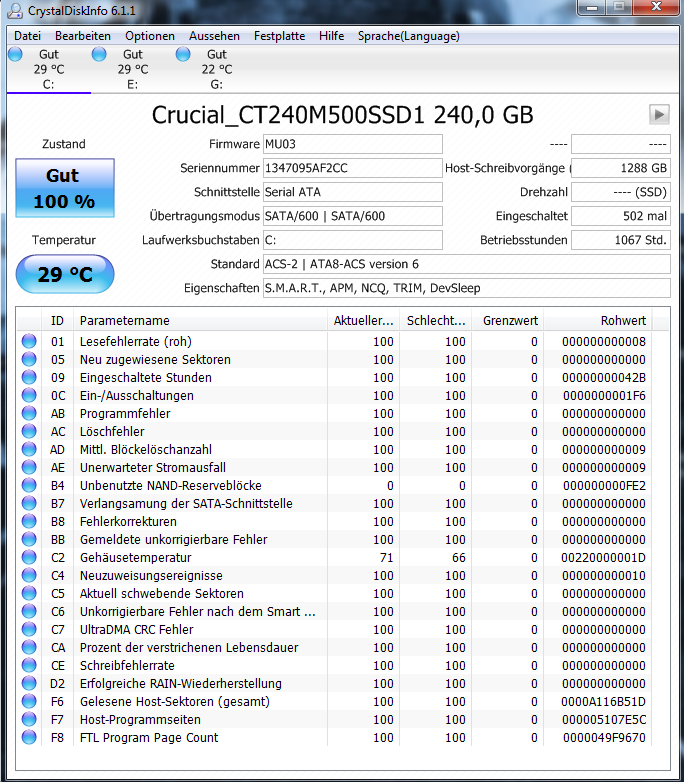Click the Host-Schreibvorgänge value 1288 GB
Viewport: 684px width, 782px height.
click(621, 168)
